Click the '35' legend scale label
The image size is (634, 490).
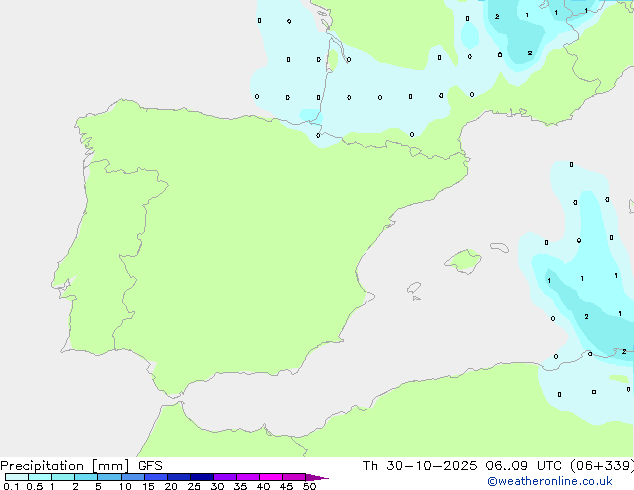coord(240,486)
